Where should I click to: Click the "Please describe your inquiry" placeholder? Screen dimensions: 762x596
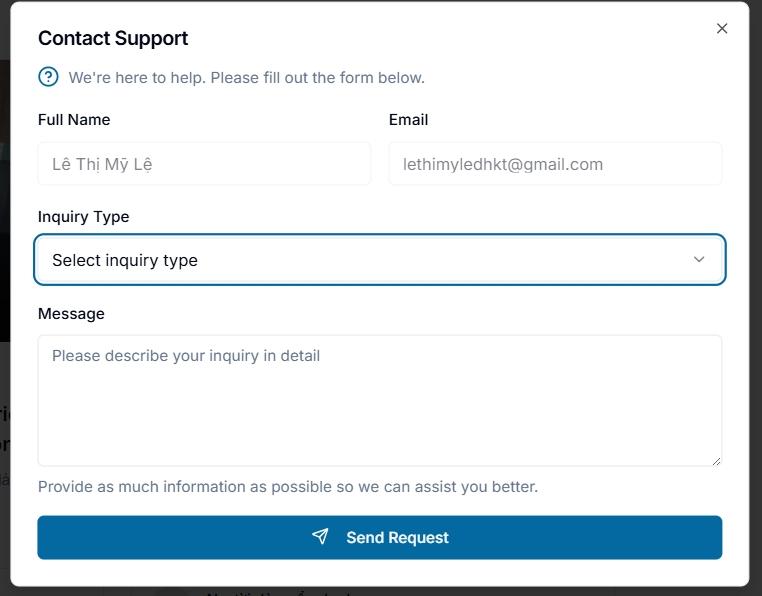(186, 356)
